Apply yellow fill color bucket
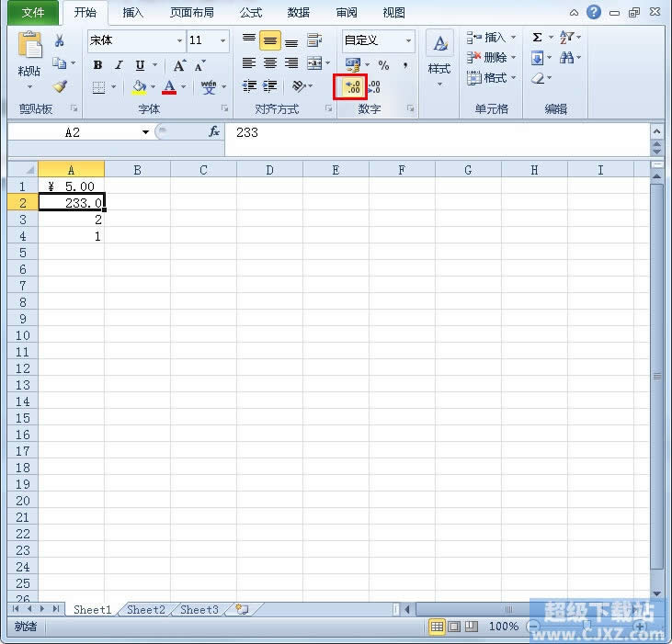The width and height of the screenshot is (672, 644). [139, 87]
